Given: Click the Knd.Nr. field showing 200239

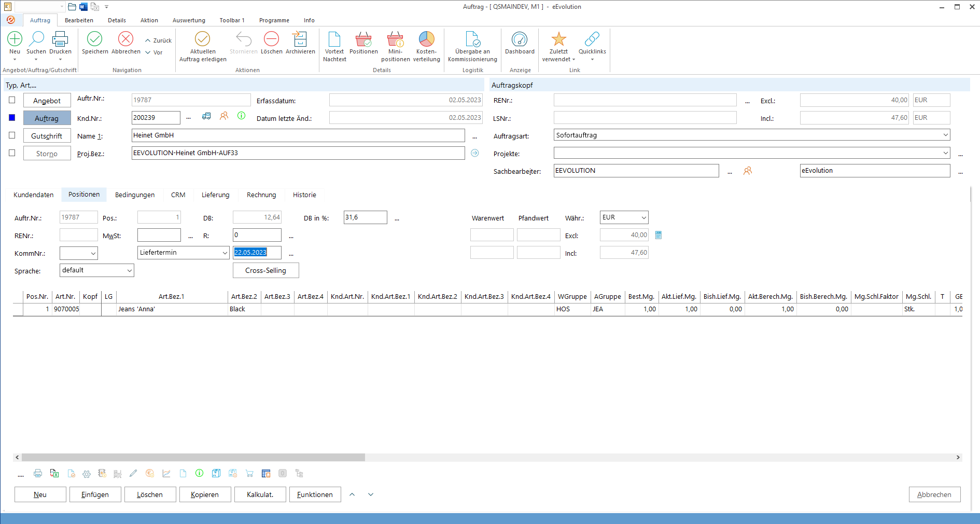Looking at the screenshot, I should click(156, 118).
